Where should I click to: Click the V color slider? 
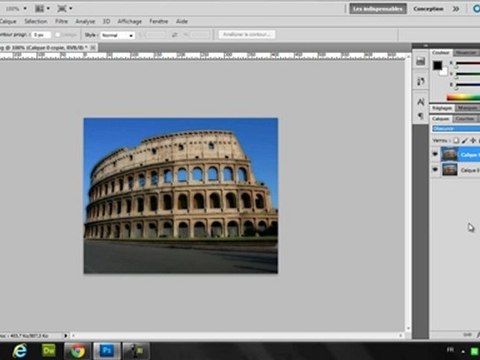pos(468,74)
